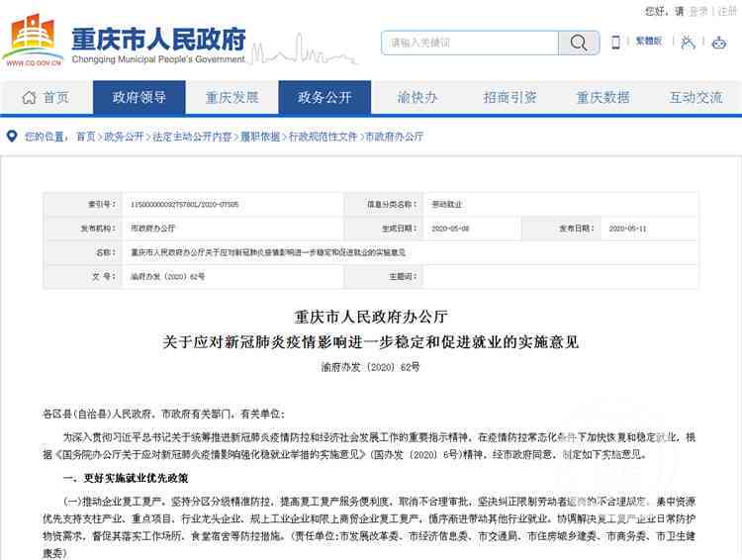742x560 pixels.
Task: Open the 政务公开 navigation tab
Action: pos(325,98)
